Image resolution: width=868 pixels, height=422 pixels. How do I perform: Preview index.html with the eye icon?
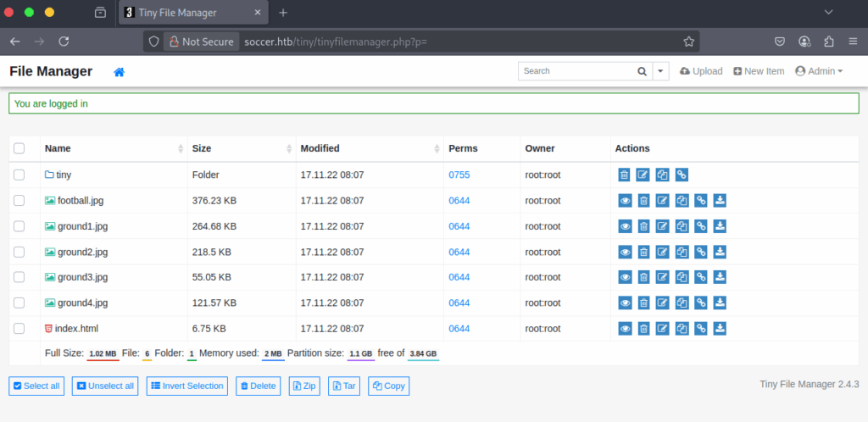click(x=625, y=329)
